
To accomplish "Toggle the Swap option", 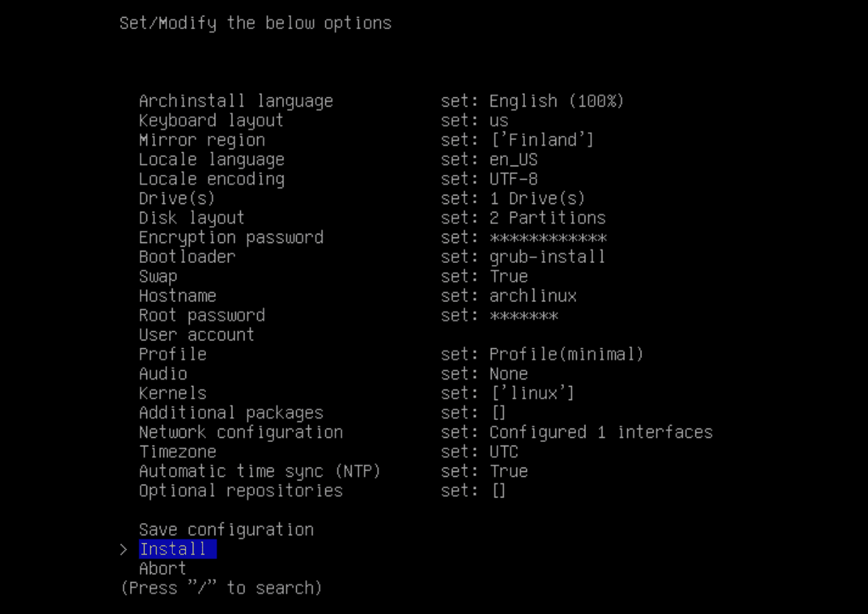I will [x=158, y=276].
